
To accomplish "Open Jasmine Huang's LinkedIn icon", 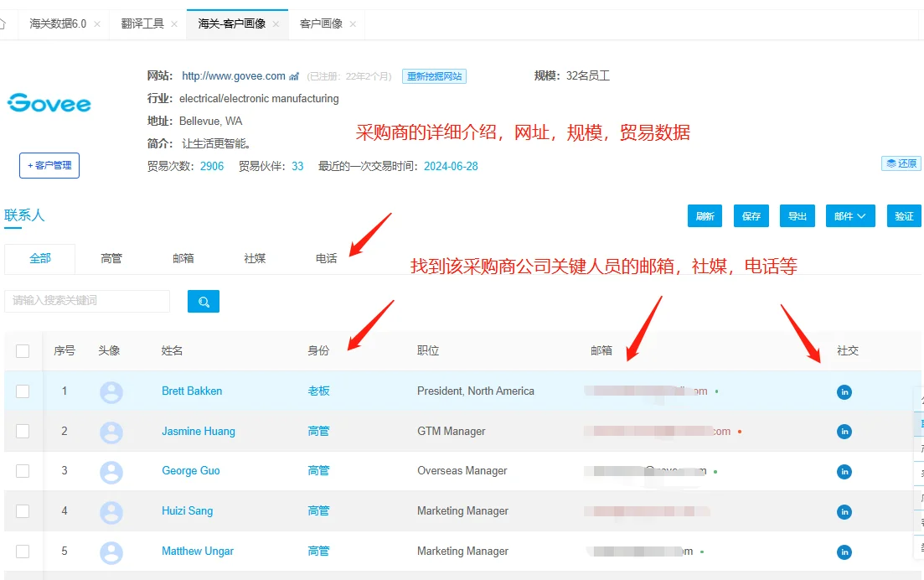I will click(x=844, y=431).
